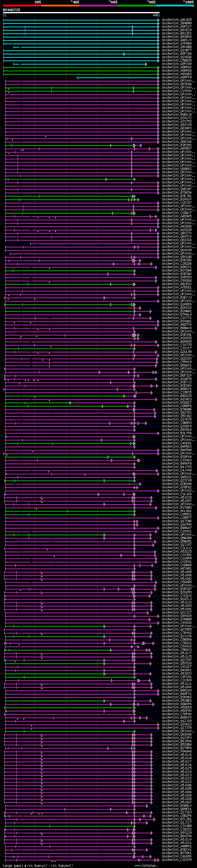
Task: Select the UniRef100_C5WQS5 label
Action: [177, 60]
